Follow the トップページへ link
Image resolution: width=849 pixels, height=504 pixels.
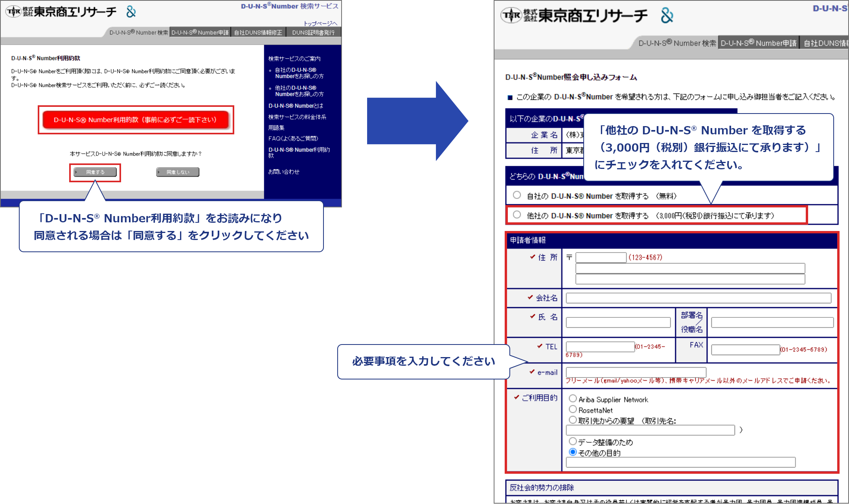pos(320,23)
